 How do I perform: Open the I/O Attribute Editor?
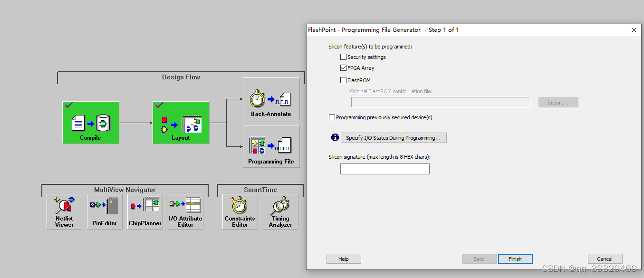185,211
